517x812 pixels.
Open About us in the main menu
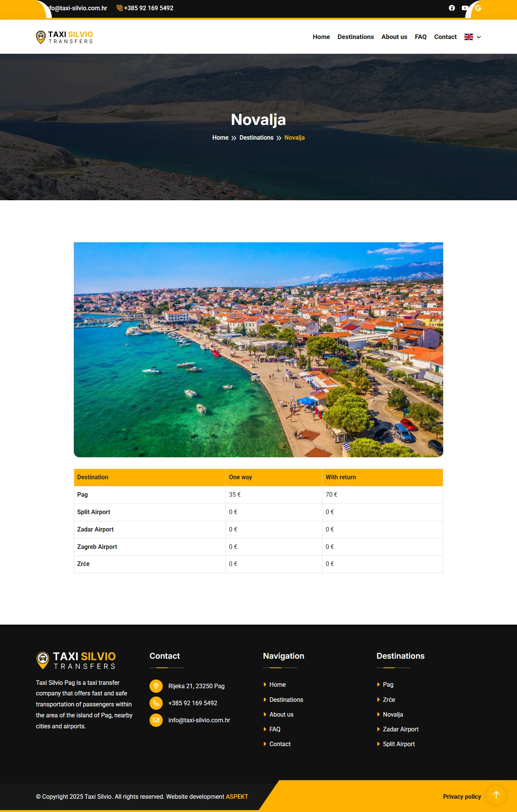pos(394,37)
